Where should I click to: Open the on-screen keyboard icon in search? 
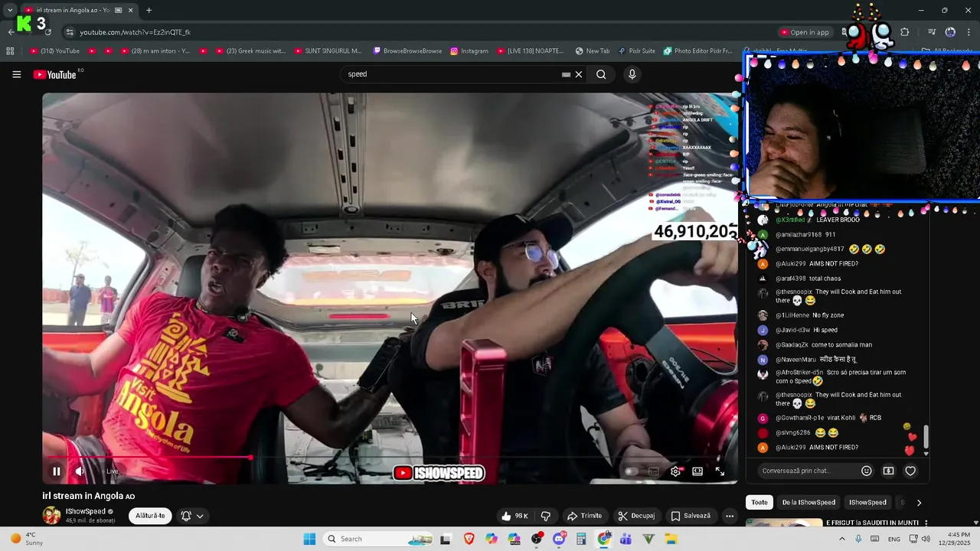point(567,74)
